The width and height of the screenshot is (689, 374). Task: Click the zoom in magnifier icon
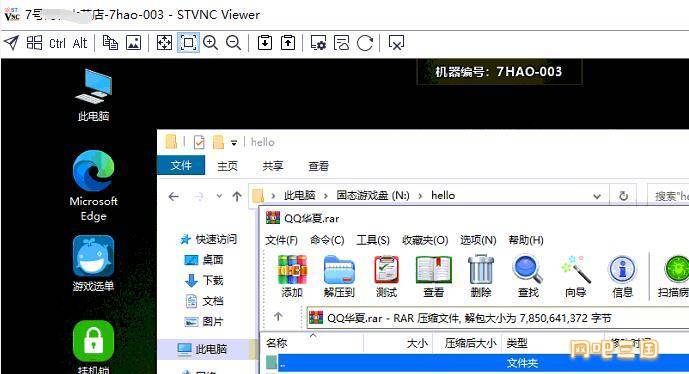pyautogui.click(x=211, y=43)
